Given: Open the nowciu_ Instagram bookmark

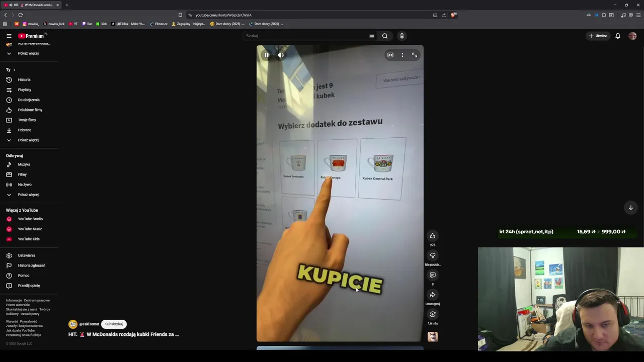Looking at the screenshot, I should (x=31, y=24).
